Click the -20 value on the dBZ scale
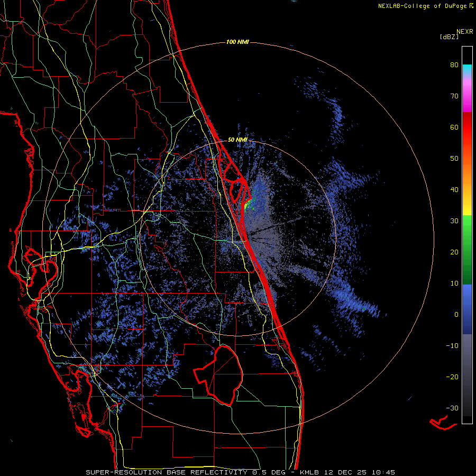 click(452, 377)
